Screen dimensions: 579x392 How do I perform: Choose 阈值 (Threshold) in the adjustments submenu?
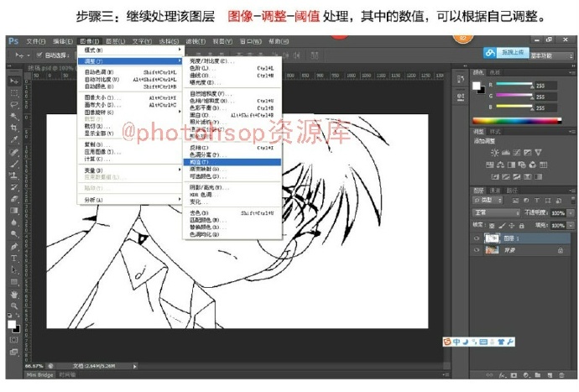[x=232, y=162]
